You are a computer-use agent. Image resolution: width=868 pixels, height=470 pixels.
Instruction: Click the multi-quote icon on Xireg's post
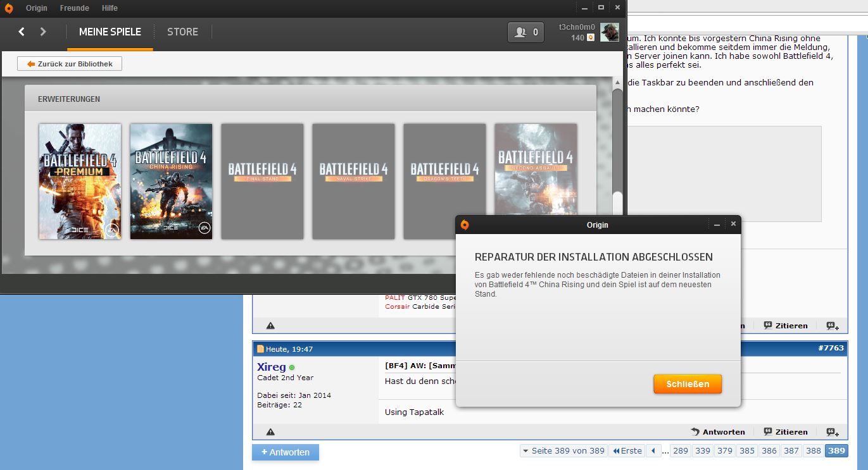(833, 432)
